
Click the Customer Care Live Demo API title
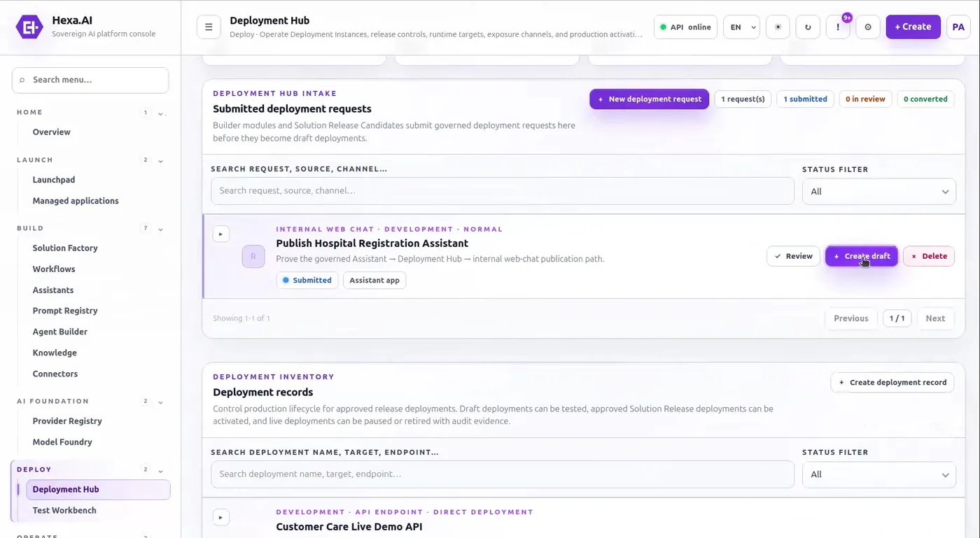coord(349,527)
